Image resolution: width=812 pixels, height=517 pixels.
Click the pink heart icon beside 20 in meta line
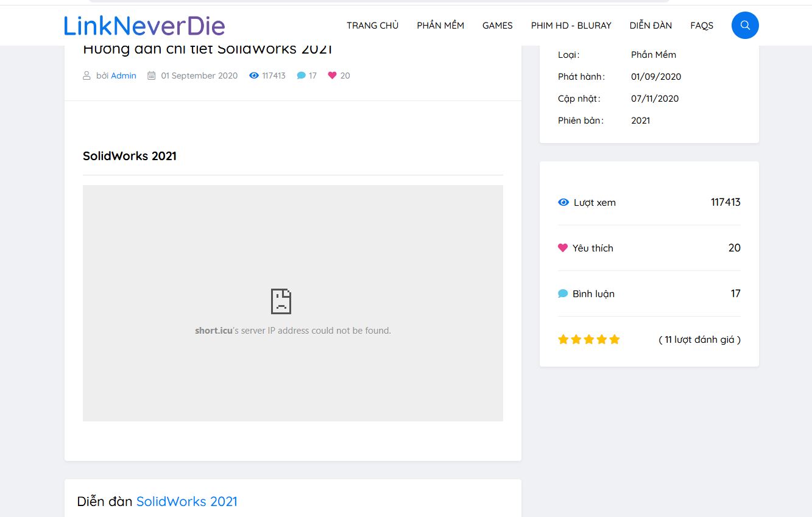pyautogui.click(x=332, y=76)
